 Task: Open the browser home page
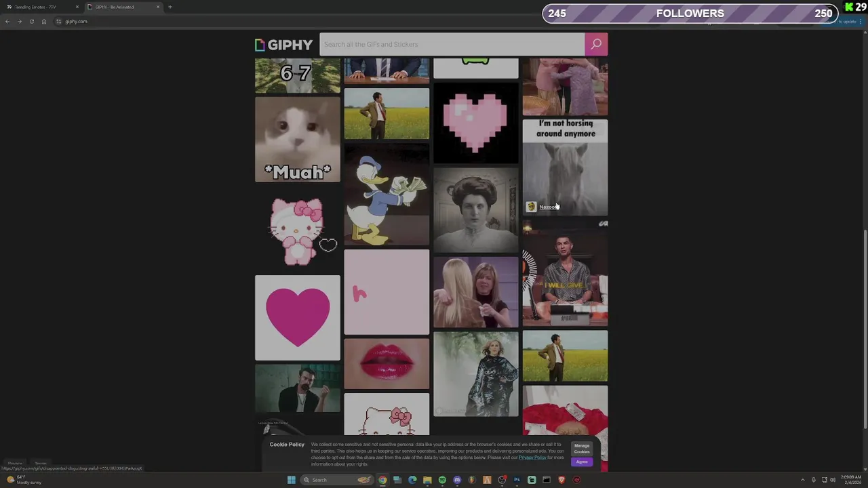pyautogui.click(x=44, y=21)
